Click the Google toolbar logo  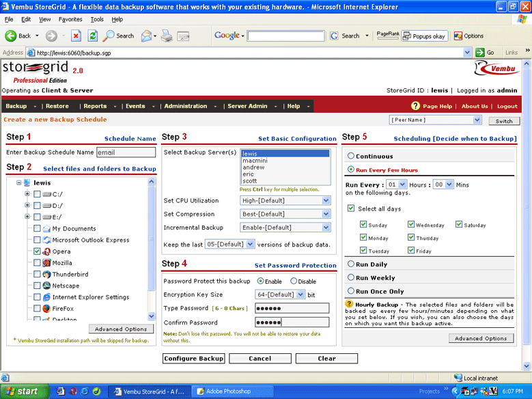[227, 36]
